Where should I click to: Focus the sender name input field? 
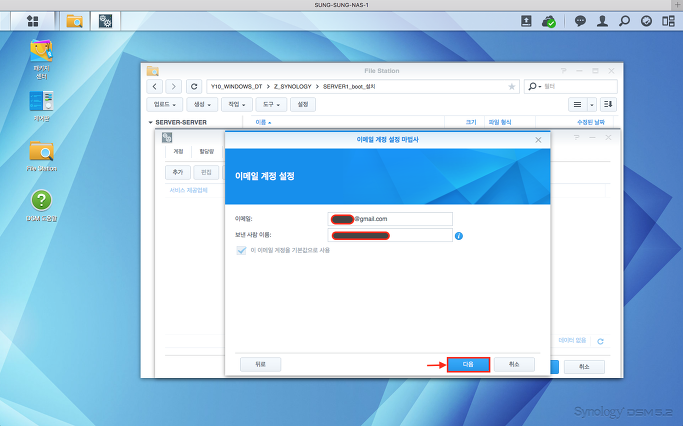[x=390, y=236]
